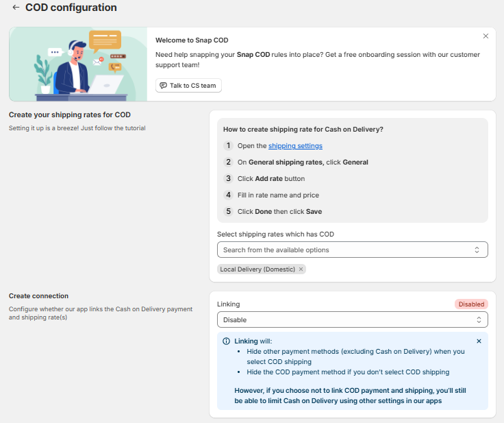
Task: Click the Welcome to Snap COD title
Action: coord(192,40)
